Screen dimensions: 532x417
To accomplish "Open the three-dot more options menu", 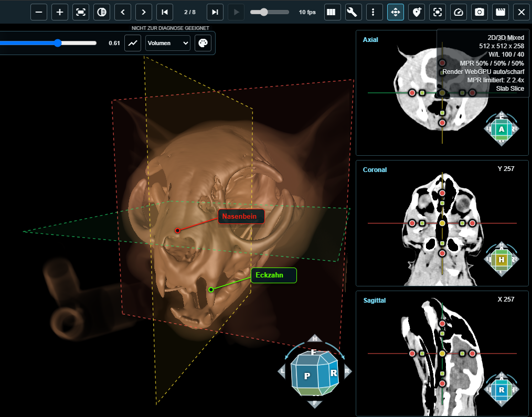I will 373,12.
